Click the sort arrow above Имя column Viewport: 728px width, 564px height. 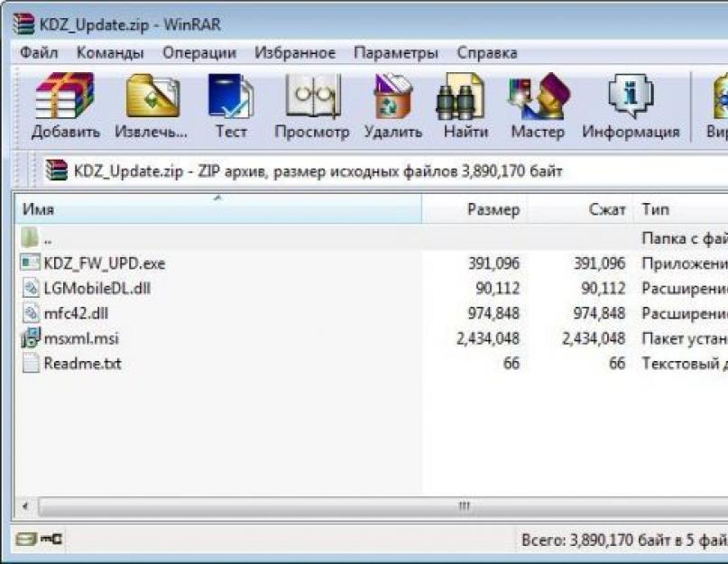(x=217, y=198)
